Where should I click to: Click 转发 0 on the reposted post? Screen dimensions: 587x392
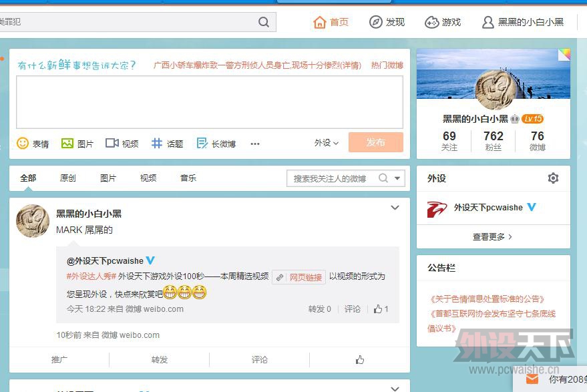319,309
